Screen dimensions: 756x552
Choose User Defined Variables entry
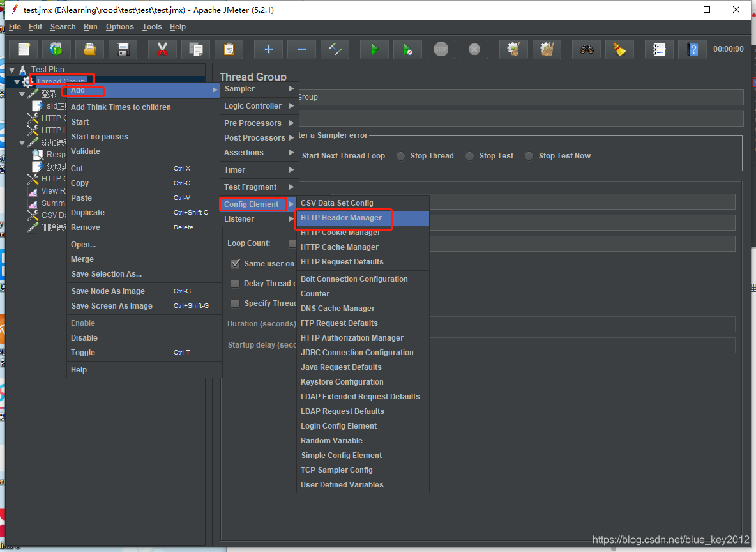363,485
